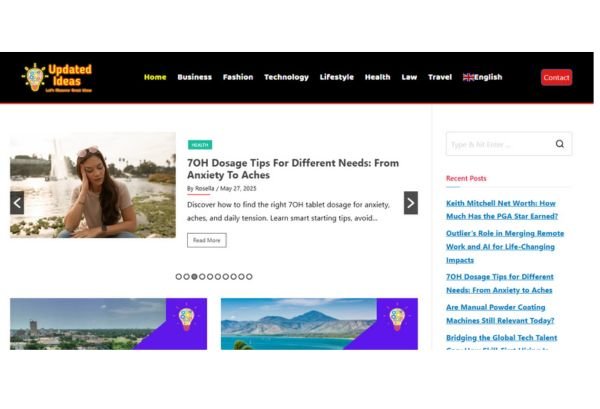
Task: Open the Travel menu item
Action: pyautogui.click(x=440, y=77)
